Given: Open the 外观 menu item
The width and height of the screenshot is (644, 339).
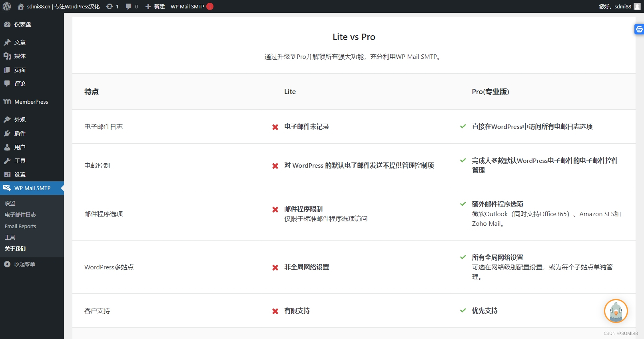Looking at the screenshot, I should coord(32,120).
